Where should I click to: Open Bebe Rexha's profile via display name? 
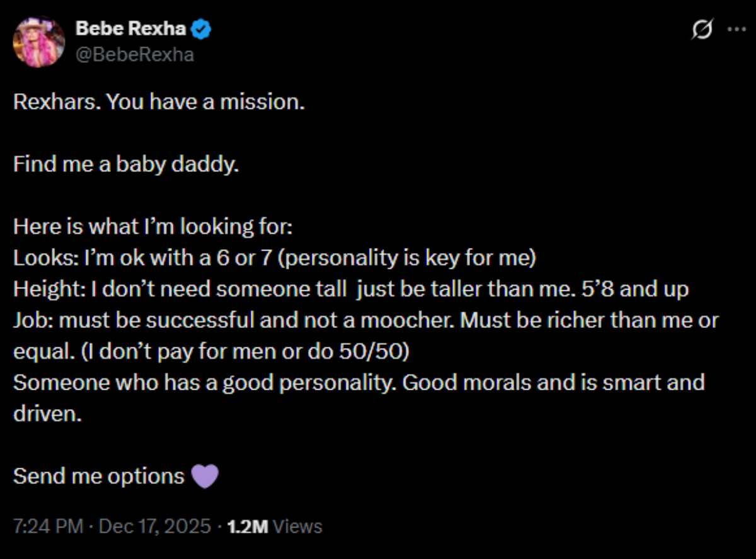pyautogui.click(x=129, y=28)
